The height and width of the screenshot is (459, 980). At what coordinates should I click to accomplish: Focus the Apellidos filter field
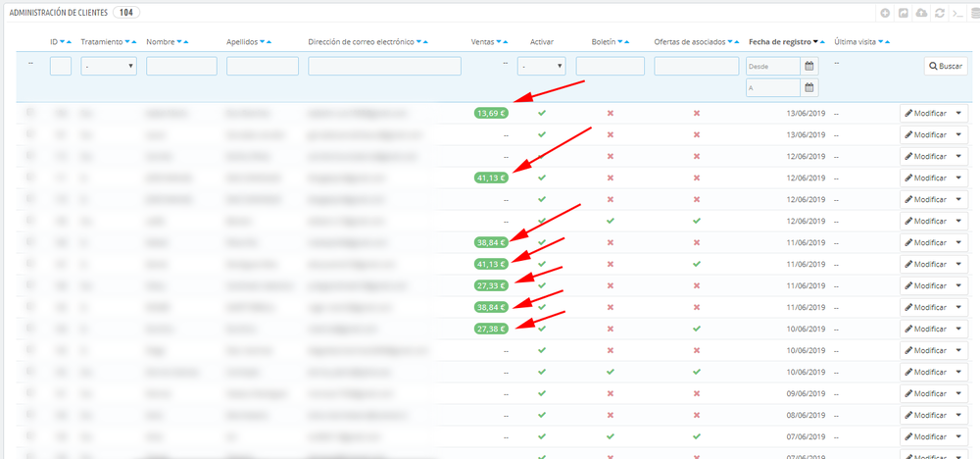click(x=263, y=66)
